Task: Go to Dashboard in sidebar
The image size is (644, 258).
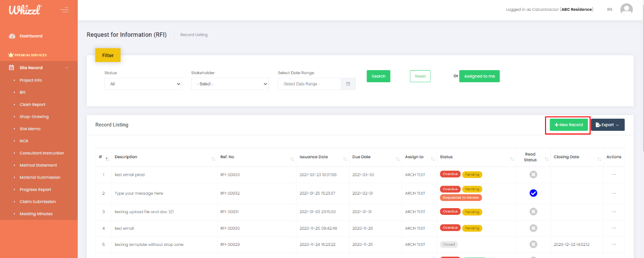Action: [31, 36]
